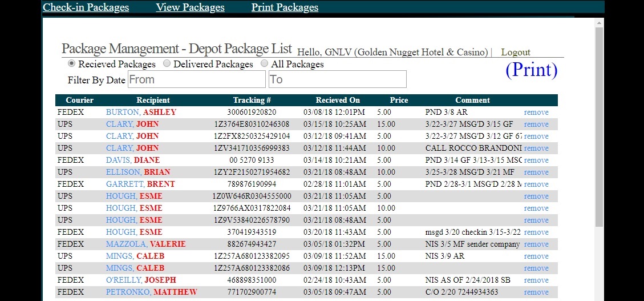The image size is (644, 301).
Task: Open recipient O'REILLY, JOSEPH link
Action: pos(141,280)
